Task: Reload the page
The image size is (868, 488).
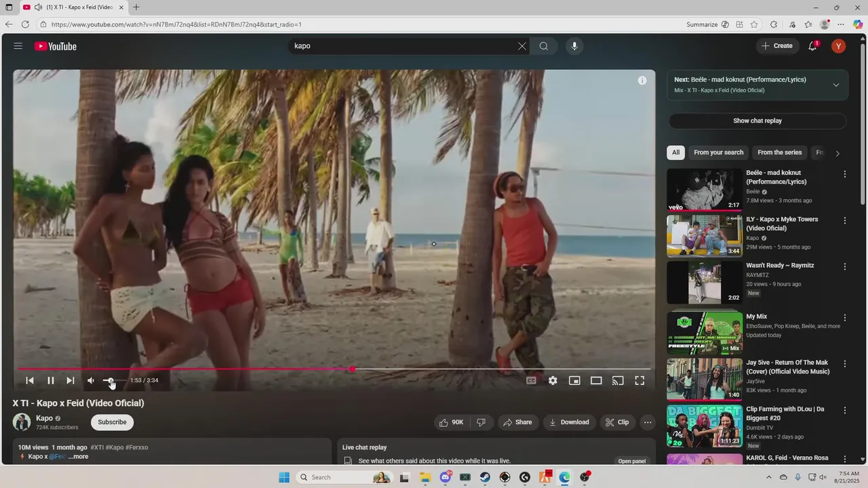Action: pyautogui.click(x=25, y=24)
